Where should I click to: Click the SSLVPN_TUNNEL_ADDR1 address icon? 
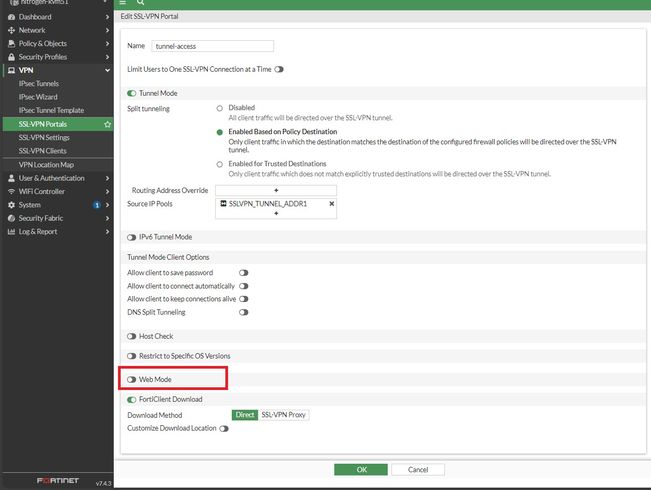point(223,203)
